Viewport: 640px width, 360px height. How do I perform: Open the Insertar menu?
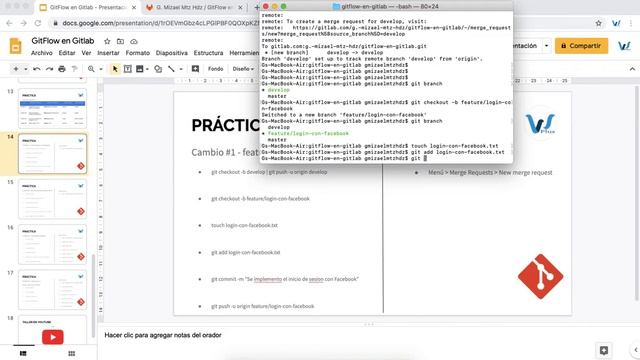click(x=108, y=53)
